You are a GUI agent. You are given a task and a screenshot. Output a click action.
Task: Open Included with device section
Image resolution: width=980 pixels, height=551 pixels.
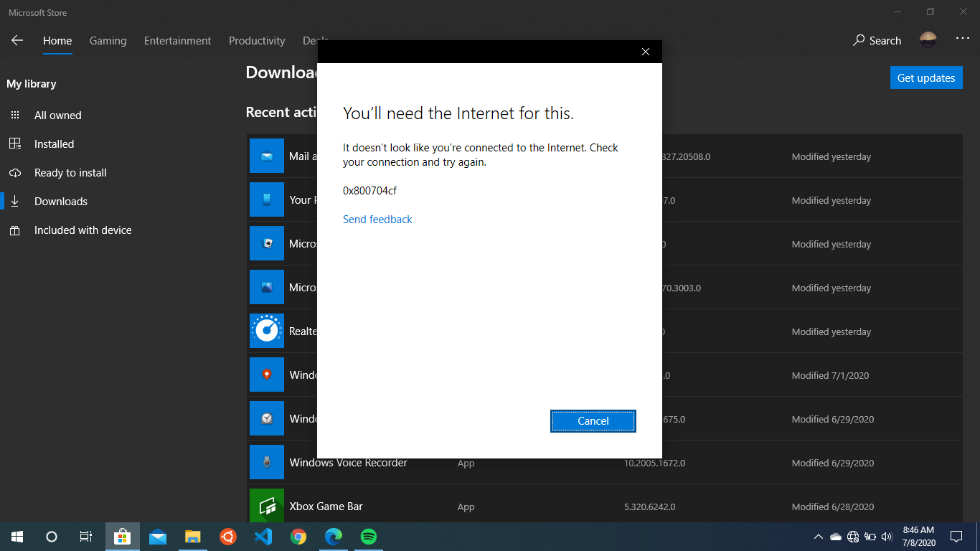[83, 230]
